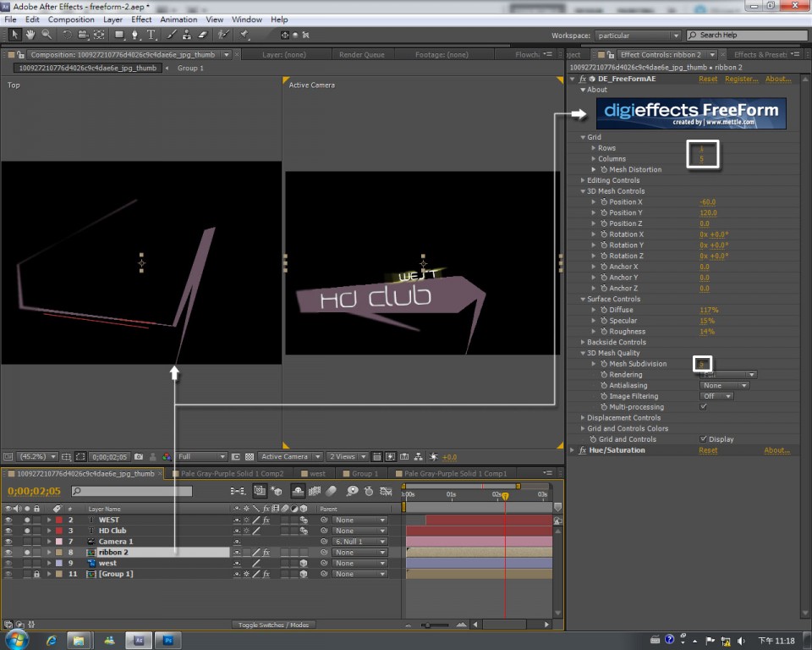
Task: Toggle the Multi-processing checkbox
Action: 704,407
